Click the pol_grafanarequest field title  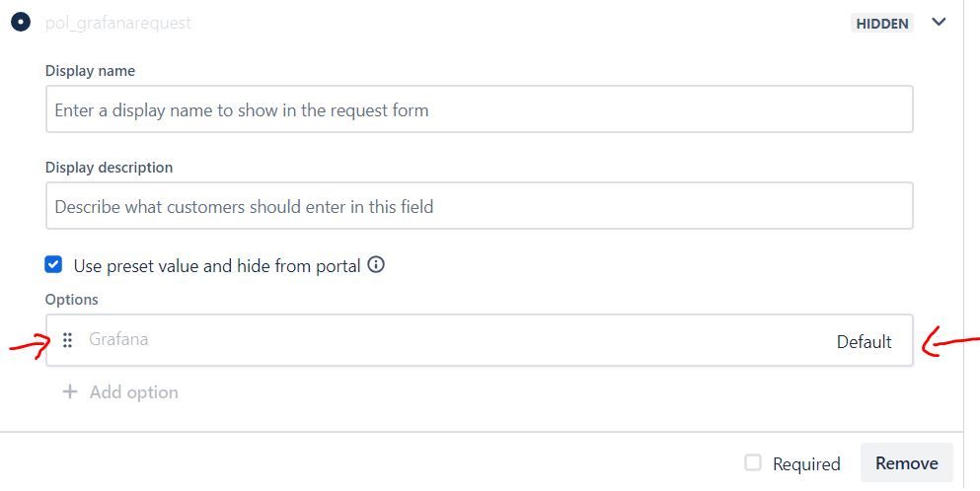pos(118,23)
